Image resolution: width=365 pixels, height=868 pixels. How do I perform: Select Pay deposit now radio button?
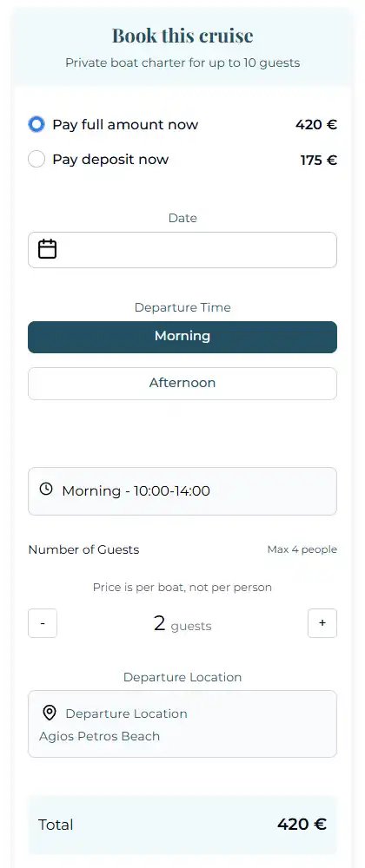36,160
